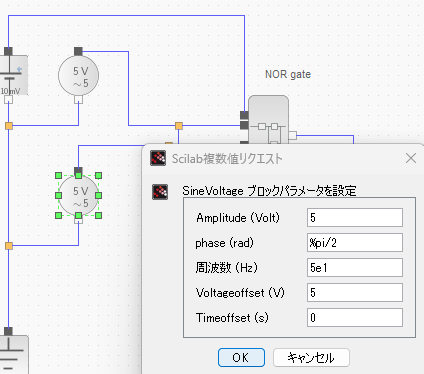The image size is (424, 374).
Task: Click the NOR gate output port
Action: click(x=292, y=135)
